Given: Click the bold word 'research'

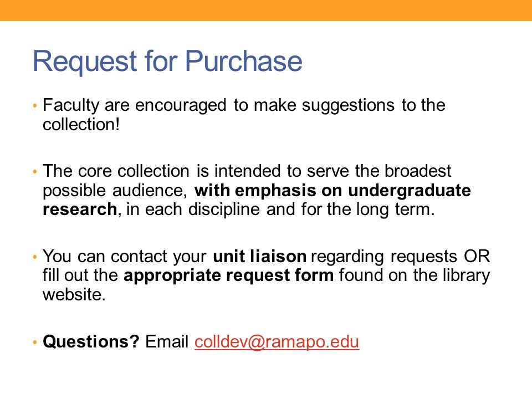Looking at the screenshot, I should coord(80,209).
